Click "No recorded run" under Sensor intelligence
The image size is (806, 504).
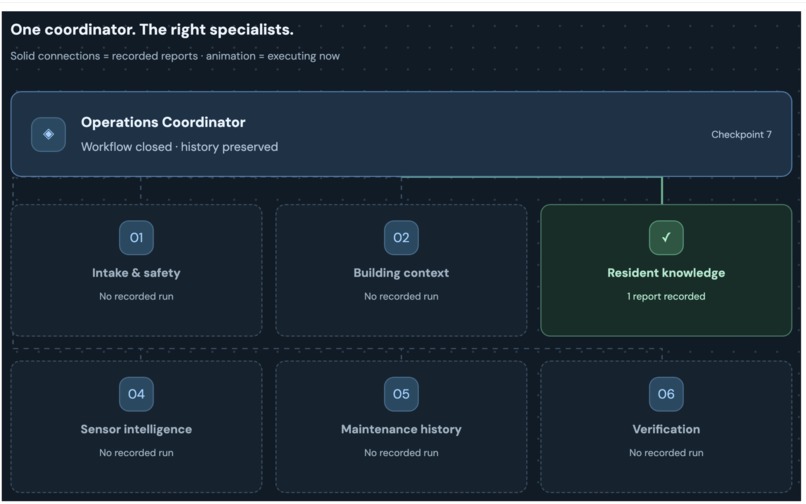tap(136, 453)
